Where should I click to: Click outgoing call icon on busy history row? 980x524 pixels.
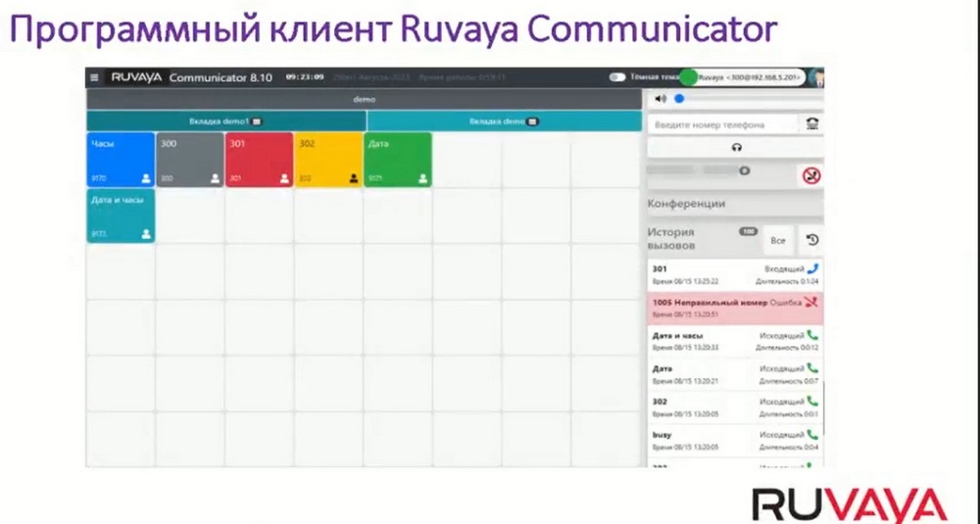click(812, 435)
